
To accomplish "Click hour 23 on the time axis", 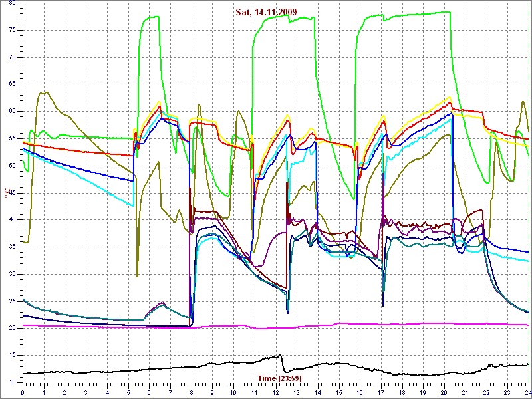I will [507, 393].
